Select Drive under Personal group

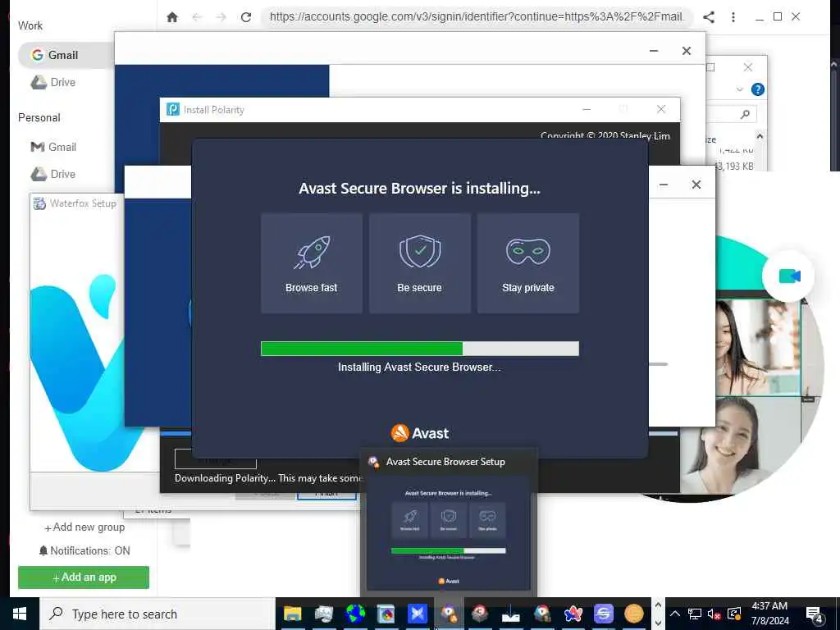[x=53, y=174]
